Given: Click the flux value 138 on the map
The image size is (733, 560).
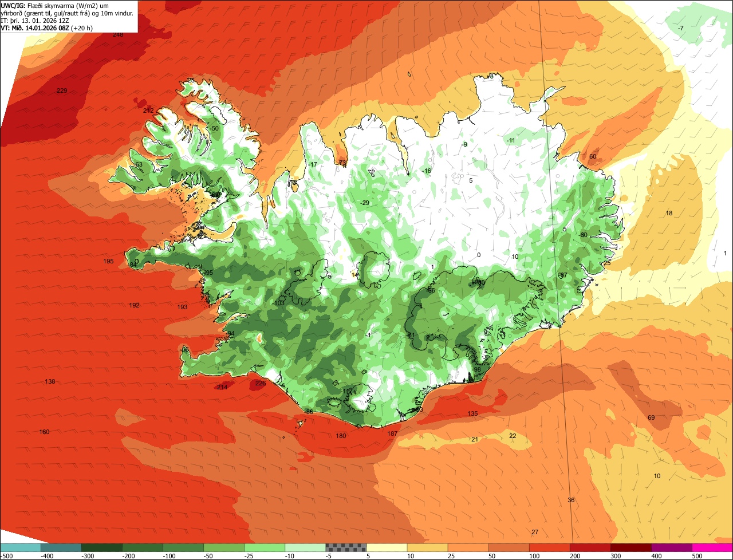Looking at the screenshot, I should tap(50, 381).
